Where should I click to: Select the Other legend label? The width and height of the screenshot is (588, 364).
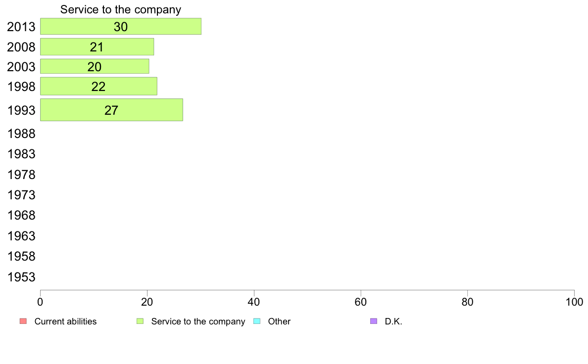coord(279,321)
